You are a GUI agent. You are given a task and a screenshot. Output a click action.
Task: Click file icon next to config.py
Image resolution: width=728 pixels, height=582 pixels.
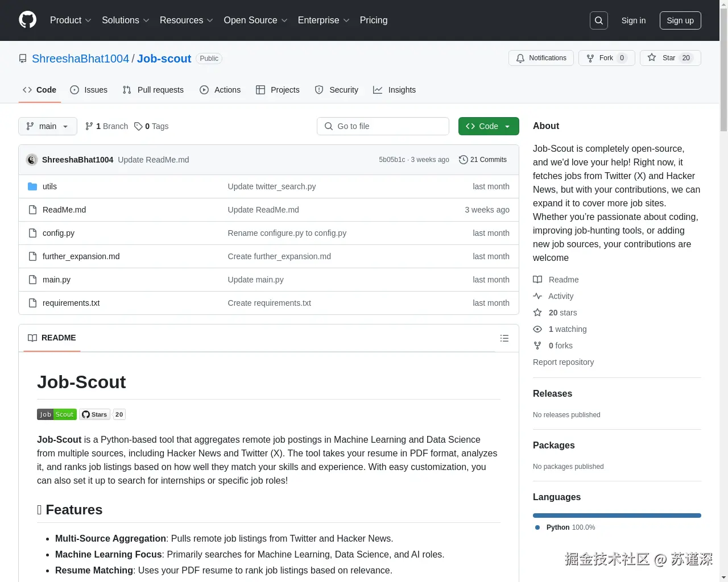coord(32,233)
